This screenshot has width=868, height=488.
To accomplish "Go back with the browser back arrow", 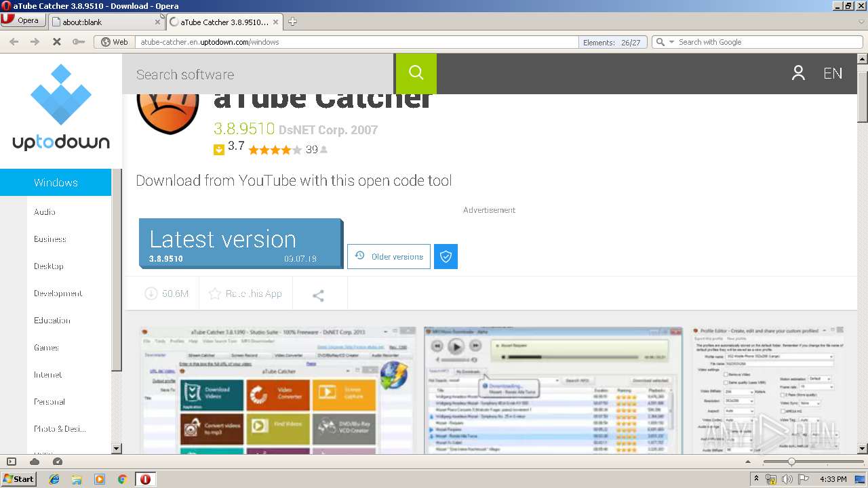I will [14, 42].
